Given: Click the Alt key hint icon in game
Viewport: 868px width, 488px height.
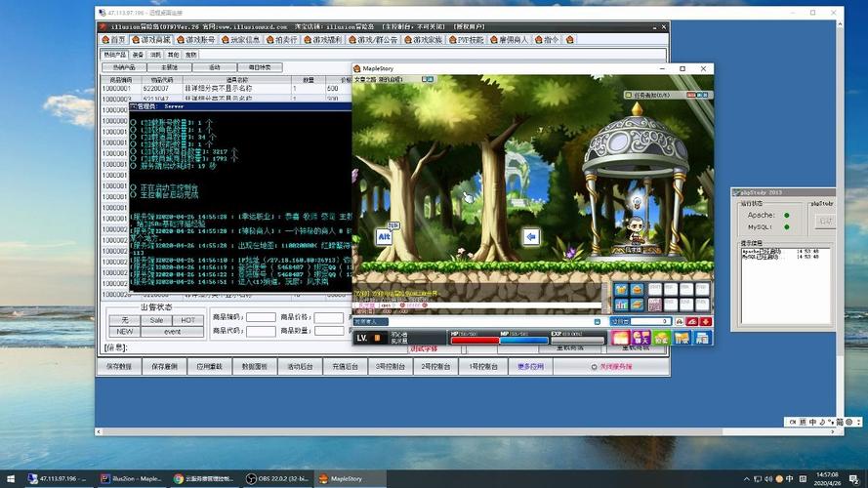Looking at the screenshot, I should coord(384,237).
